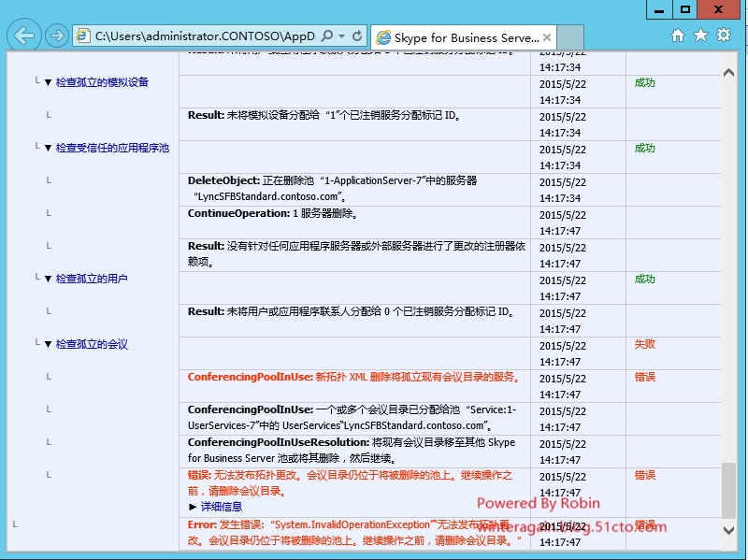
Task: Collapse the 检查受信任的应用程序池 node triangle
Action: point(48,148)
